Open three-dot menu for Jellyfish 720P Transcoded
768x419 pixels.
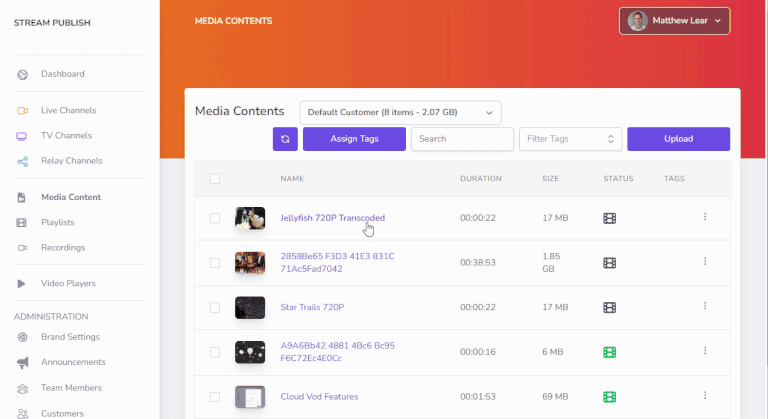(x=705, y=217)
